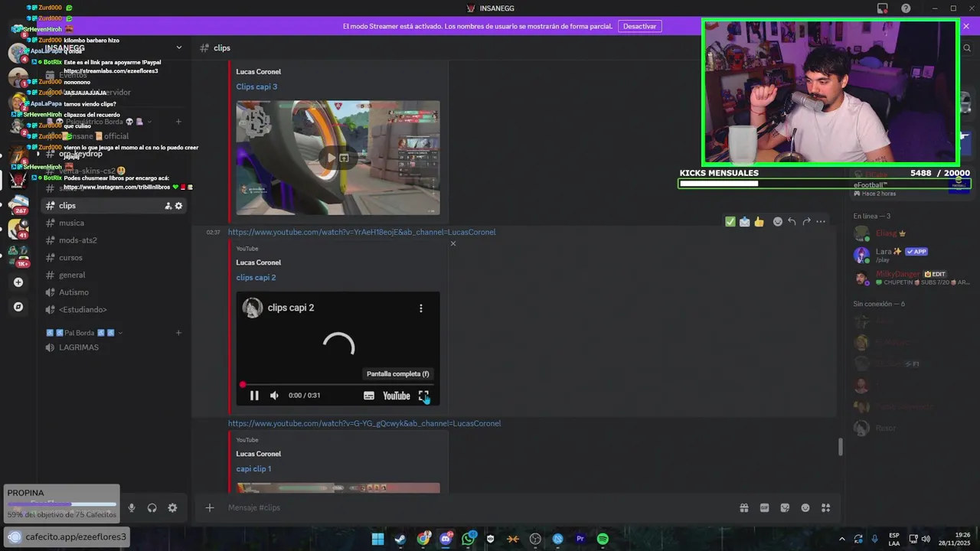Forward the message with arrow icon
980x551 pixels.
tap(806, 222)
